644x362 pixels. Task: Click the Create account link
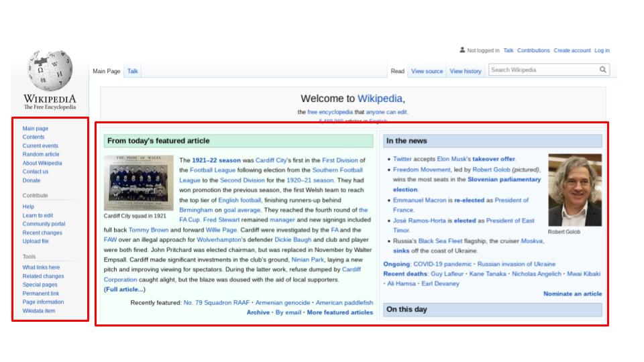point(572,50)
